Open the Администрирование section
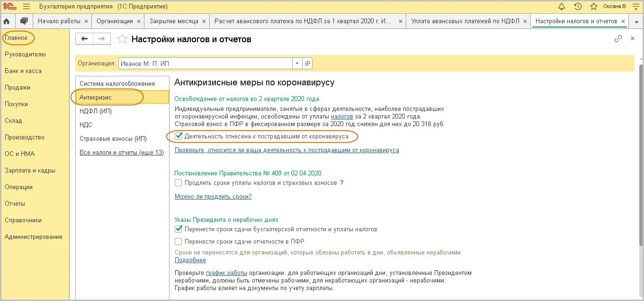644x301 pixels. (x=33, y=237)
